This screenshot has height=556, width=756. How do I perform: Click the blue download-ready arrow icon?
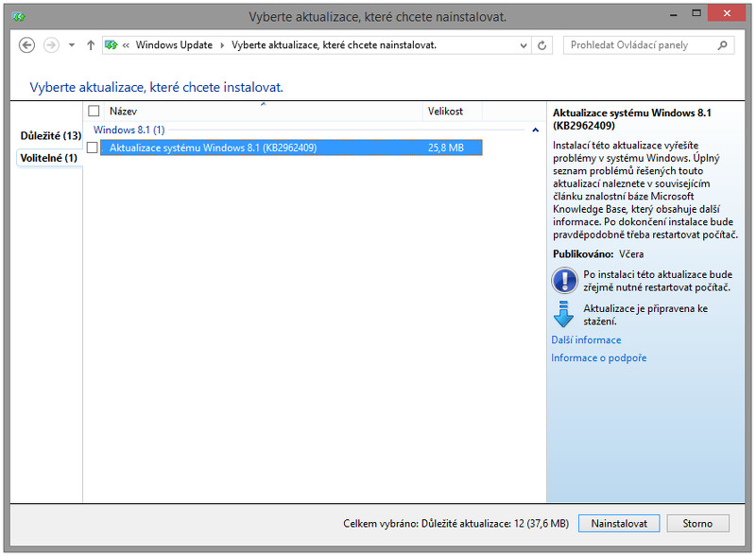[x=563, y=314]
